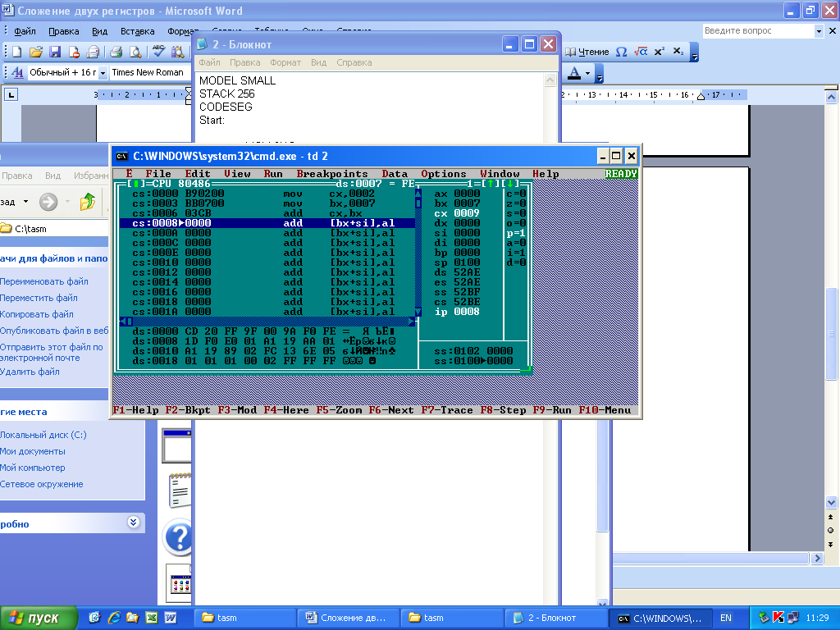
Task: Click F9-Run in debugger status bar
Action: (552, 410)
